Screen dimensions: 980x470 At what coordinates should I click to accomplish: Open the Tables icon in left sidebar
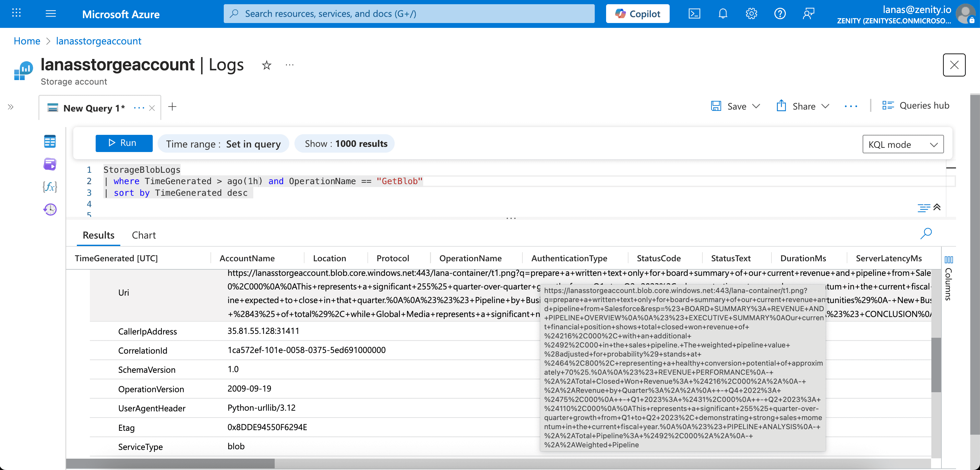pos(50,142)
